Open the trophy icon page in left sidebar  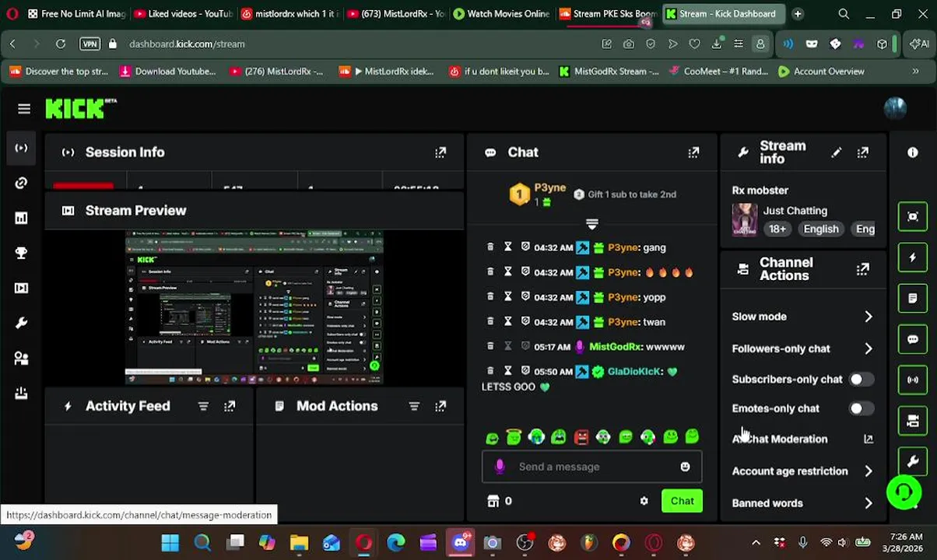pyautogui.click(x=21, y=253)
